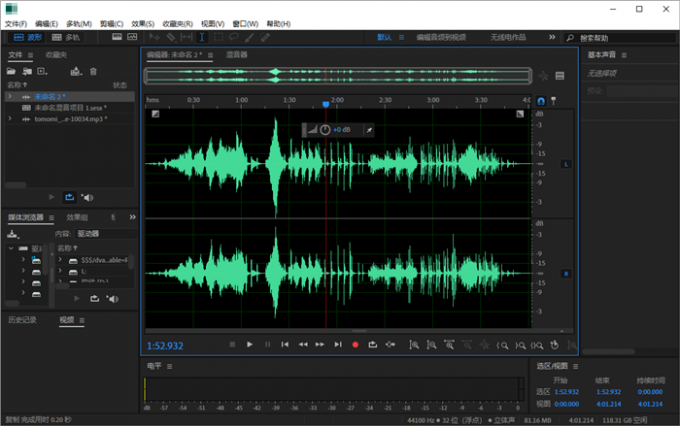Screen dimensions: 680x426
Task: Open the 窗口(W) menu
Action: tap(245, 23)
